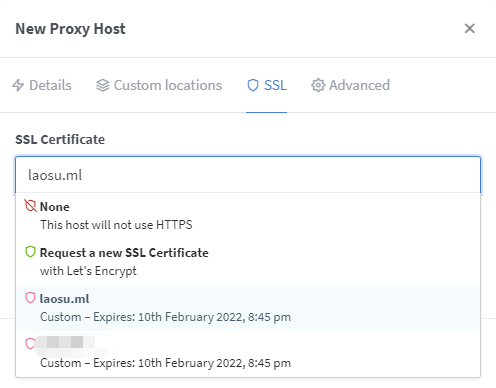Click the SSL Certificate search input field
The height and width of the screenshot is (388, 496).
[248, 175]
